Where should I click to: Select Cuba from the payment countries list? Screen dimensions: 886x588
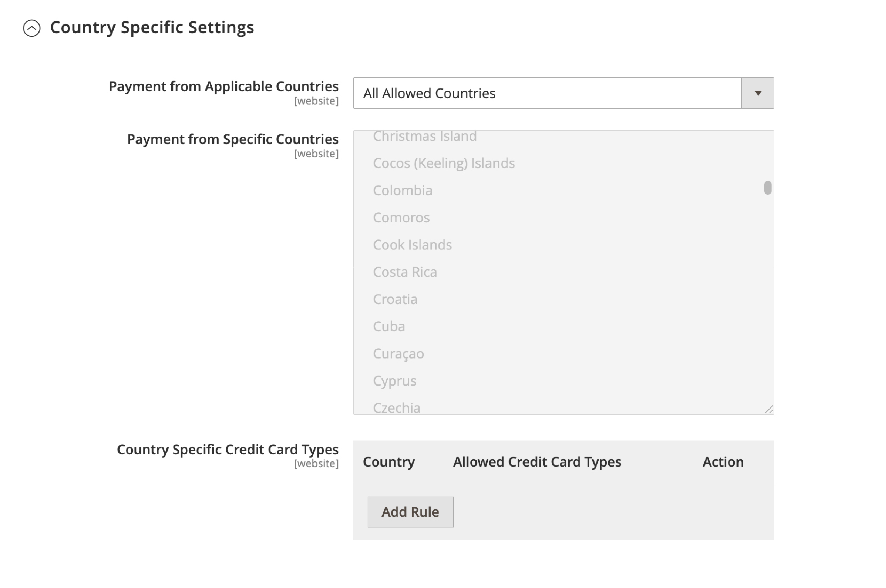coord(389,326)
